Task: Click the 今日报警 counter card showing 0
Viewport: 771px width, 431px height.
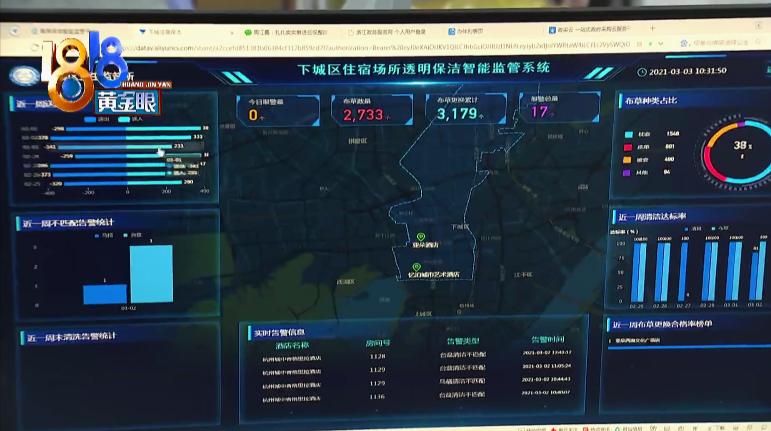Action: tap(278, 111)
